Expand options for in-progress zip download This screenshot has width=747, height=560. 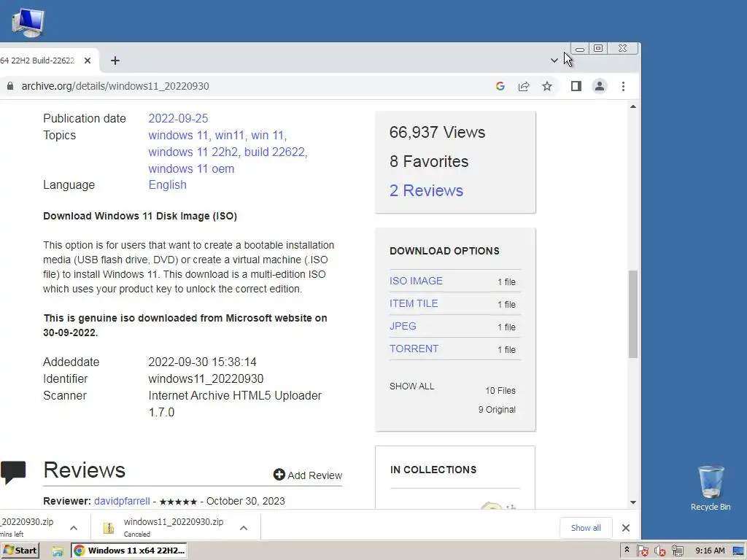[x=74, y=528]
